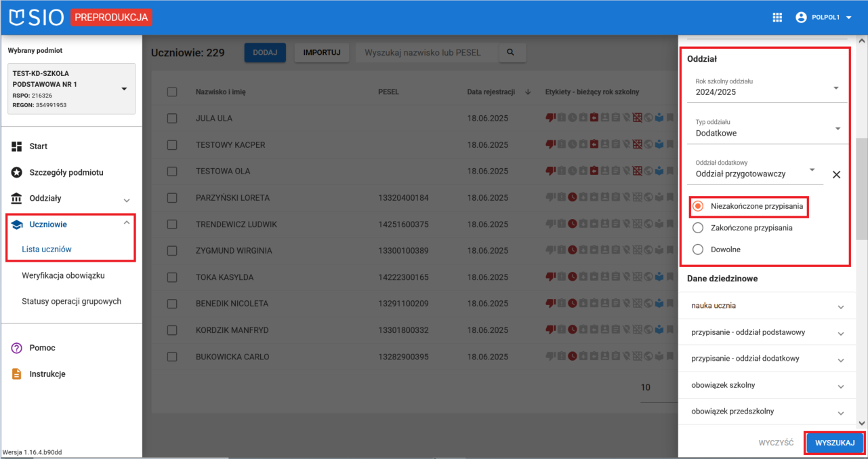This screenshot has width=868, height=459.
Task: Open Instrukcje document icon in sidebar
Action: click(x=17, y=374)
